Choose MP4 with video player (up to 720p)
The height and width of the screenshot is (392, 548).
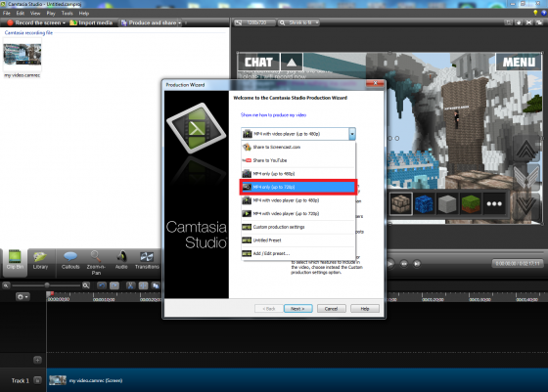(298, 214)
